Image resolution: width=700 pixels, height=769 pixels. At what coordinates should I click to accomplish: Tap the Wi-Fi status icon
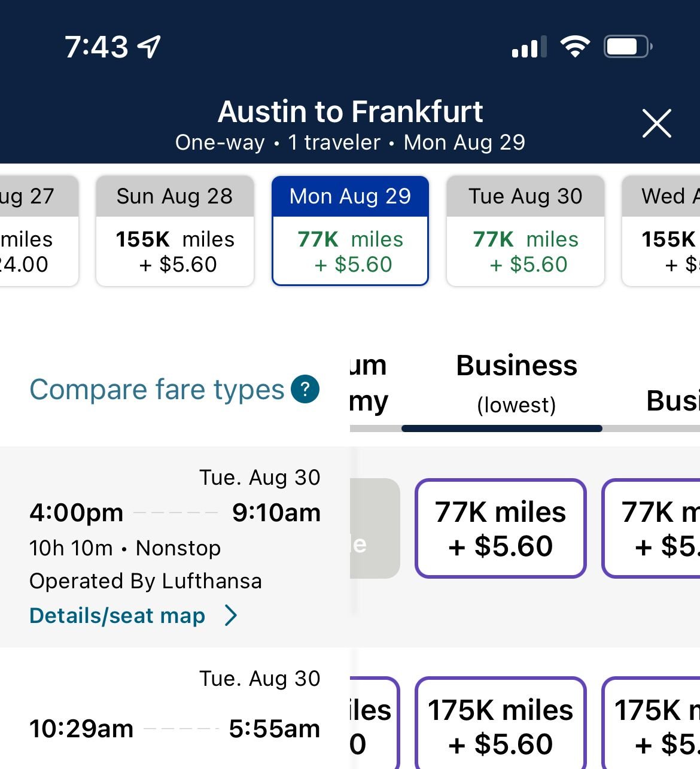574,47
